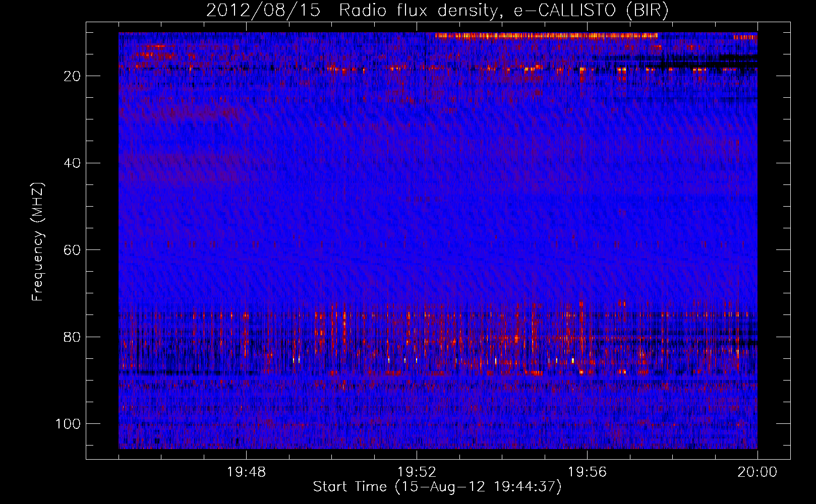Screen dimensions: 816x504
Task: Click the plot title mentioning e-CALLISTO (BIR)
Action: click(x=437, y=11)
